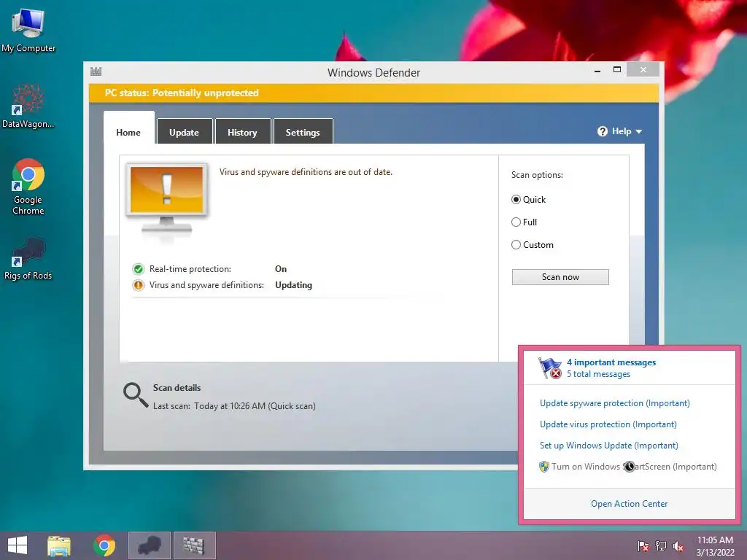The width and height of the screenshot is (747, 560).
Task: Select the Full scan option
Action: 524,222
